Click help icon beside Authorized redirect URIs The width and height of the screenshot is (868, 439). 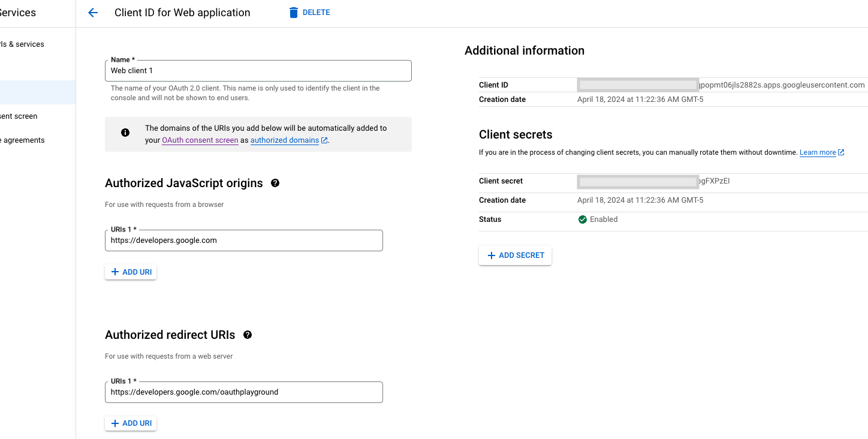[248, 335]
